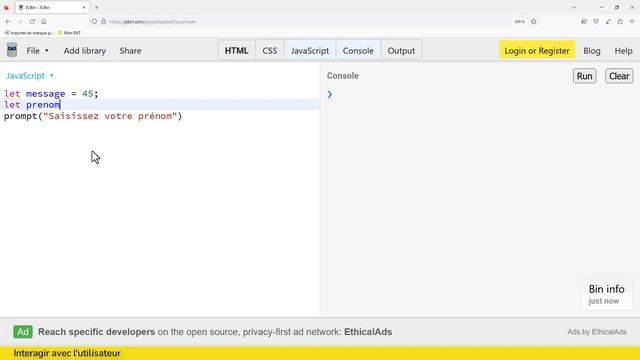The width and height of the screenshot is (640, 360).
Task: Toggle the HTML panel tab
Action: click(236, 51)
